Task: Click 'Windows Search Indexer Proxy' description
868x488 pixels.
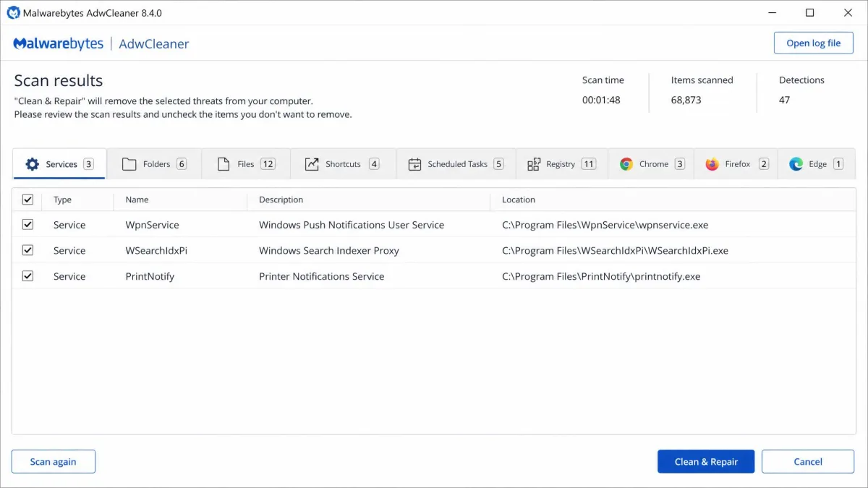Action: pos(329,250)
